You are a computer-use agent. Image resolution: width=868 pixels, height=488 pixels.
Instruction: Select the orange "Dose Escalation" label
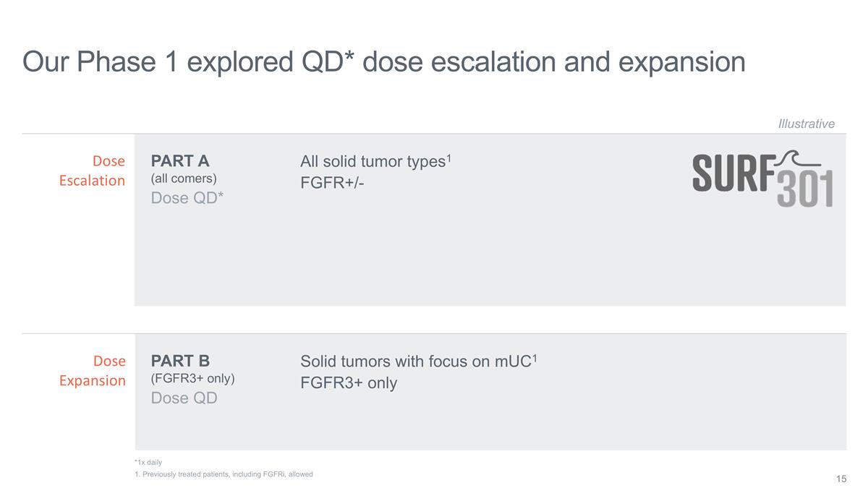[x=92, y=171]
